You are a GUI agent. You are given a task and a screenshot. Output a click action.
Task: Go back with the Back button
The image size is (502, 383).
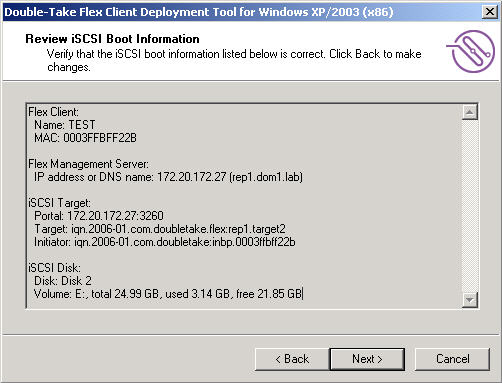pyautogui.click(x=292, y=359)
